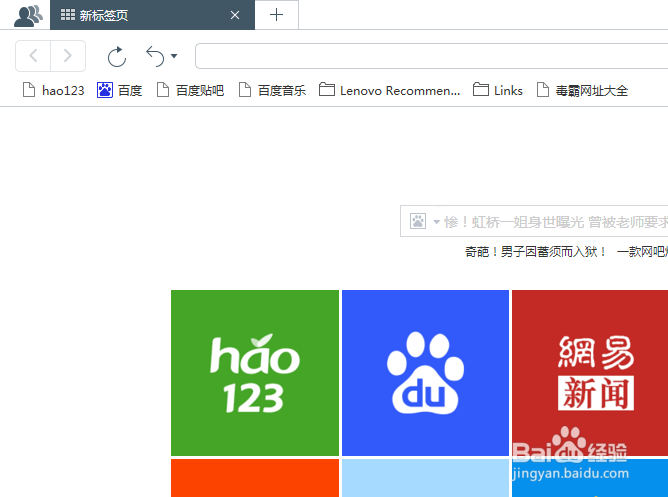Close the 新标签页 tab
668x497 pixels.
click(235, 15)
